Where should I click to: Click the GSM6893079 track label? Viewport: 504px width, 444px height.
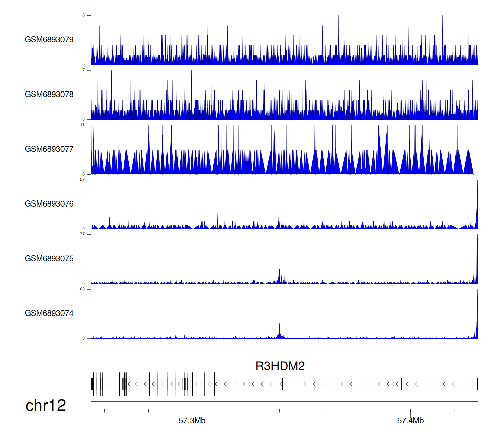coord(49,40)
